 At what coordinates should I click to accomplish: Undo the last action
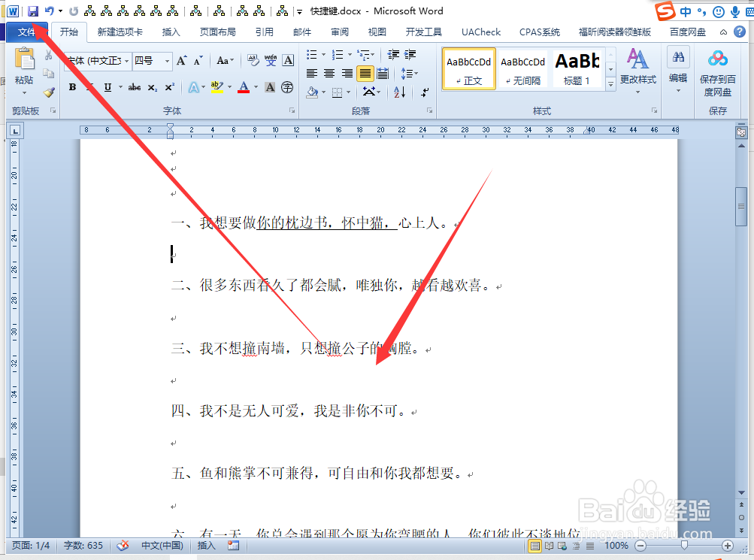49,11
